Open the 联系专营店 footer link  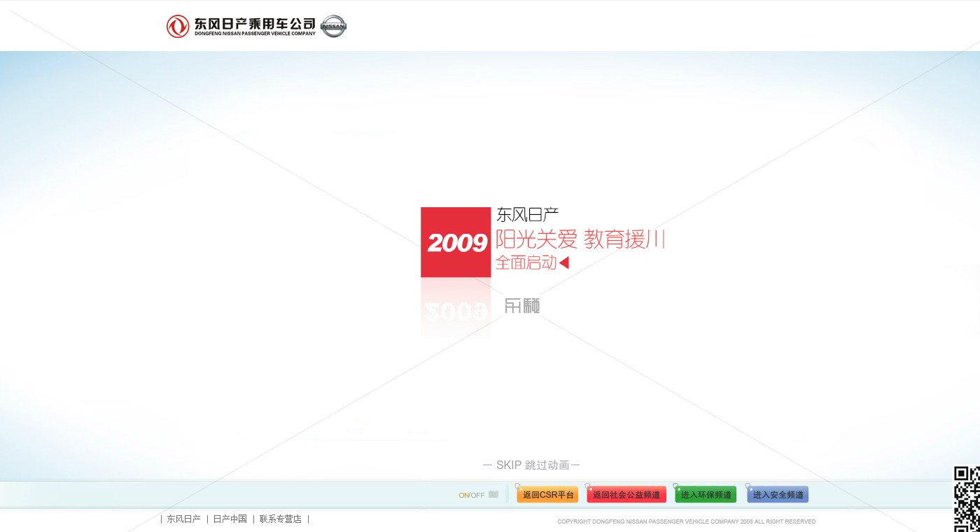(x=280, y=519)
